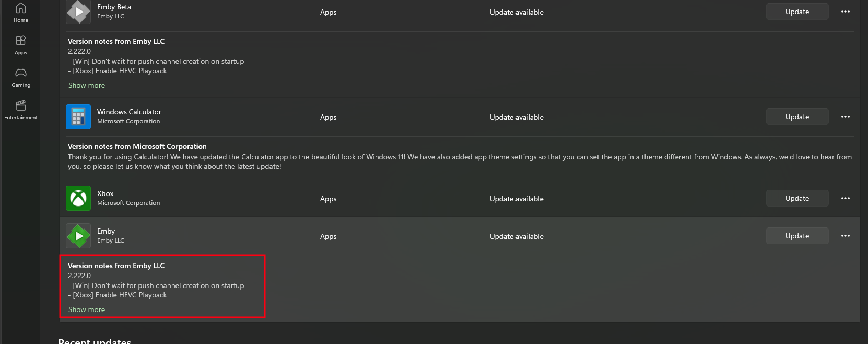868x344 pixels.
Task: Click the Windows Calculator app name
Action: (129, 112)
